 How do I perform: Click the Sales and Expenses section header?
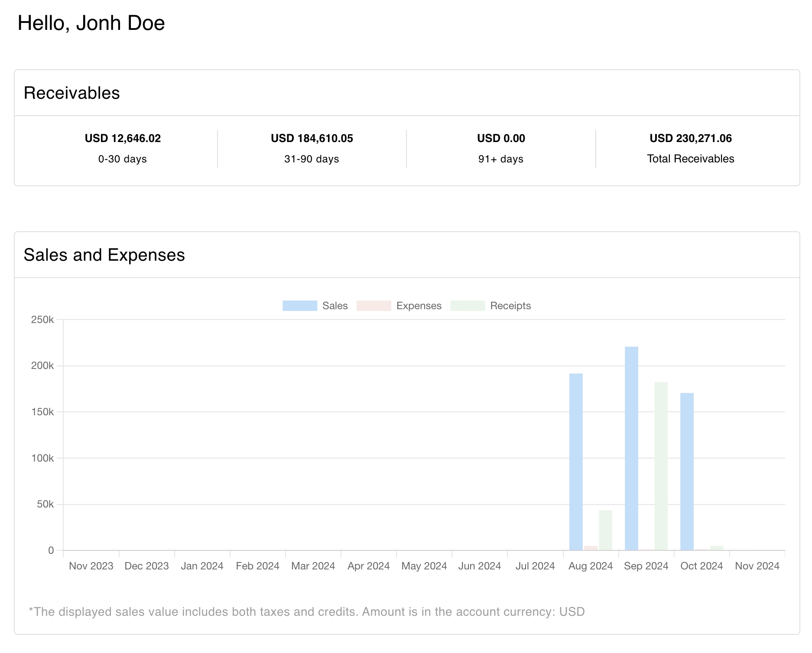[104, 255]
